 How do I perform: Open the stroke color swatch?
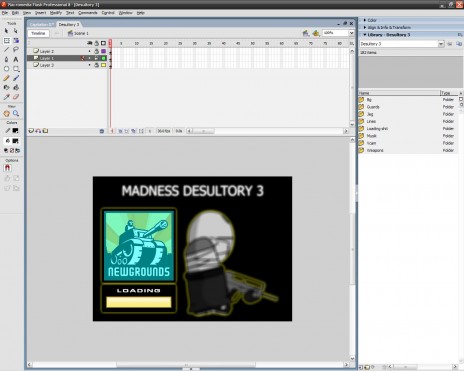coord(15,131)
